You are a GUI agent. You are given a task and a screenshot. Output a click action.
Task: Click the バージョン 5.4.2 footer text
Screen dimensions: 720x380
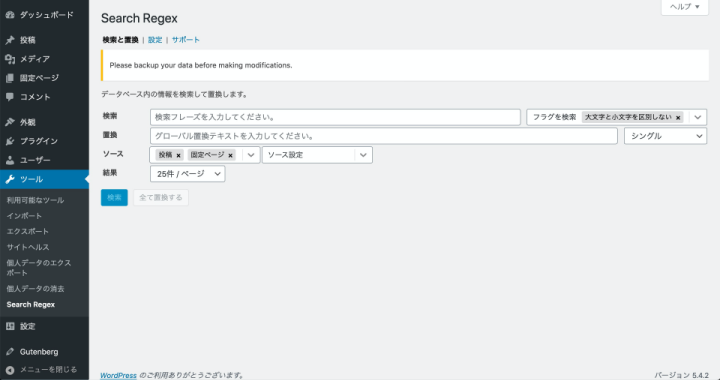[681, 375]
